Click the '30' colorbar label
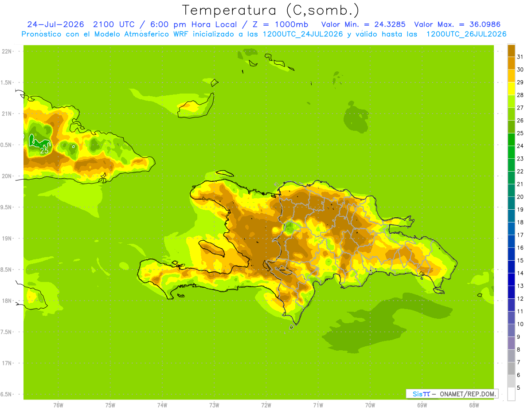Image resolution: width=532 pixels, height=411 pixels. click(x=520, y=70)
